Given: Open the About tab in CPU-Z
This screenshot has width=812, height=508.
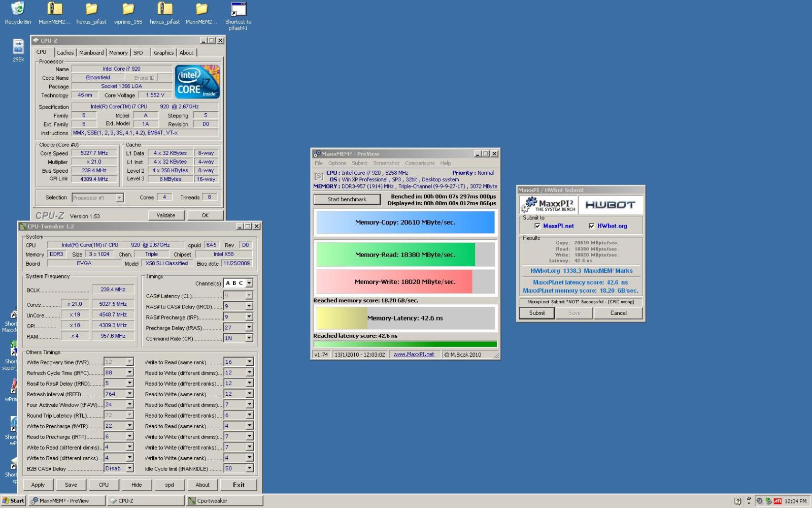Looking at the screenshot, I should [186, 53].
